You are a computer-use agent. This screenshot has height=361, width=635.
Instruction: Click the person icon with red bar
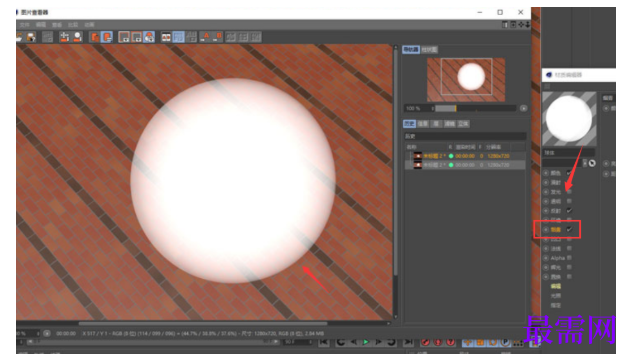[x=77, y=37]
